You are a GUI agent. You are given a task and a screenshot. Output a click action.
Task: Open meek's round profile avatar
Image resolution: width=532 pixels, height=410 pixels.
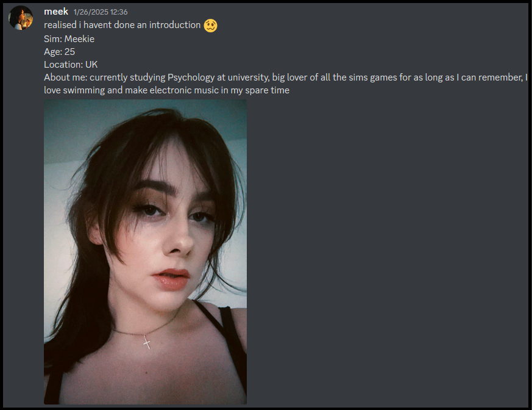21,18
